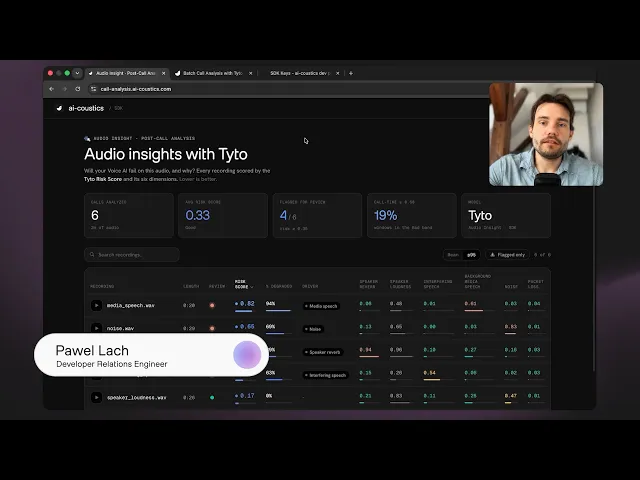640x480 pixels.
Task: Close the Batch Call Analysis tab
Action: (251, 73)
